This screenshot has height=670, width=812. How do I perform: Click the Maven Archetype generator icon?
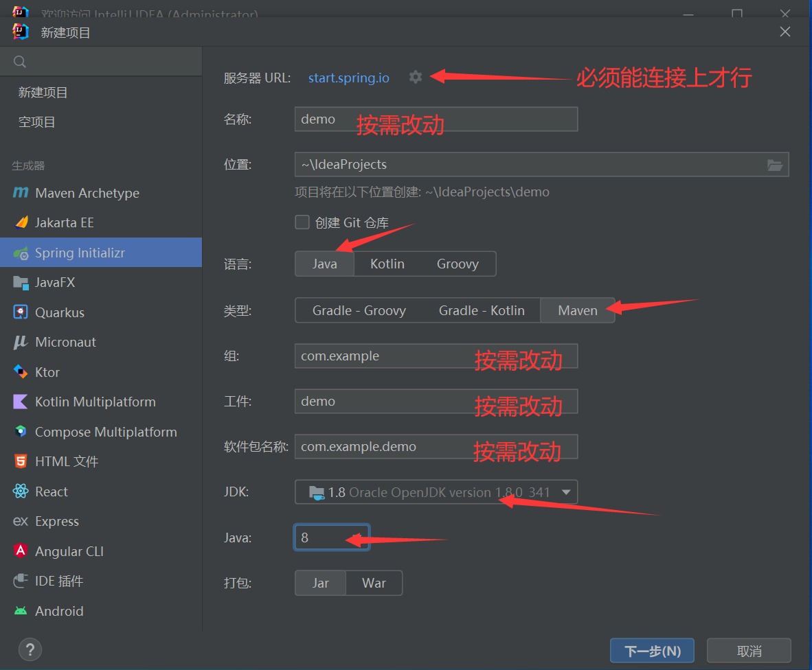[x=21, y=193]
